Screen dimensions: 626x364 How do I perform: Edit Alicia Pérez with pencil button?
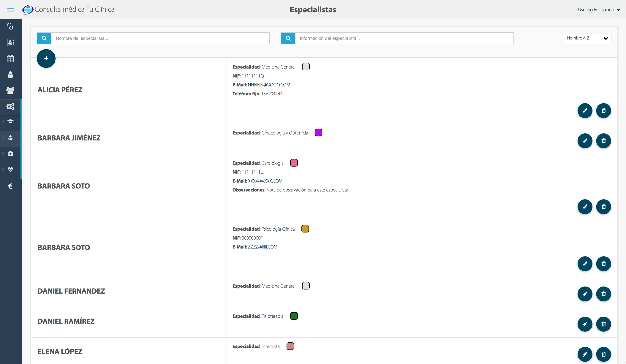click(585, 110)
